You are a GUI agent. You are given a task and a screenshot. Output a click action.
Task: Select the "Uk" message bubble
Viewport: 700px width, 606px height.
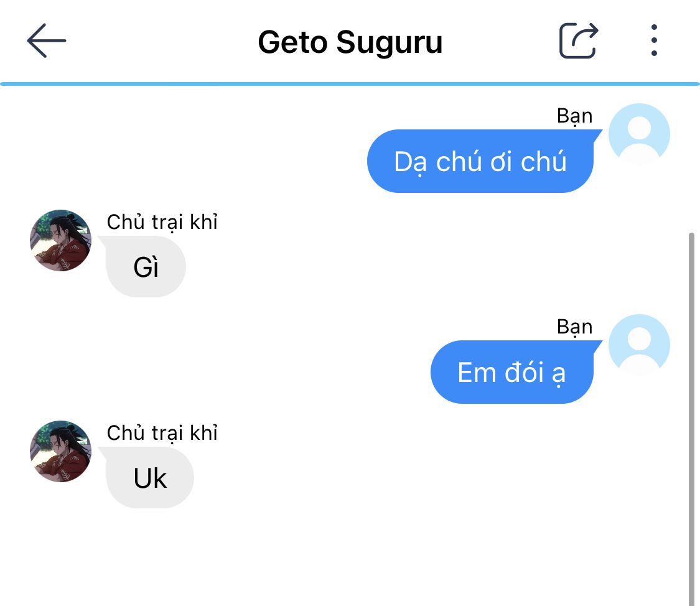(150, 477)
